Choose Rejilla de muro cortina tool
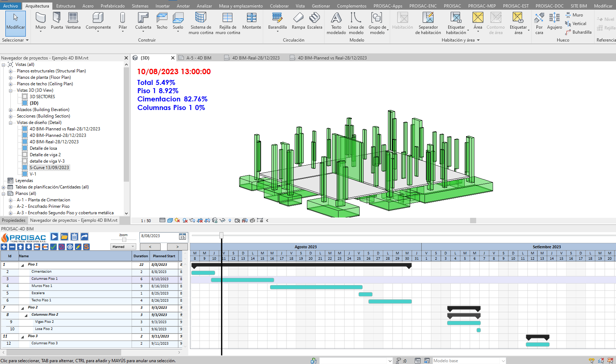The width and height of the screenshot is (616, 364). 228,23
